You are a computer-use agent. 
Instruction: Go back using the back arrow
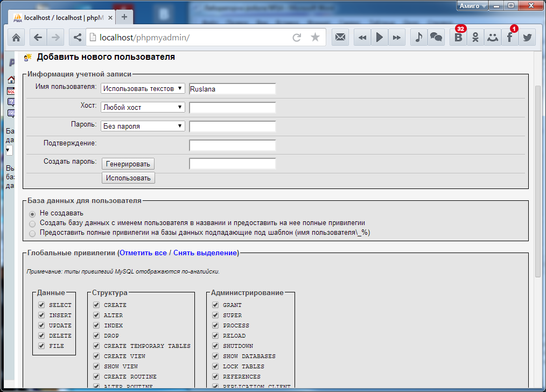pos(38,38)
